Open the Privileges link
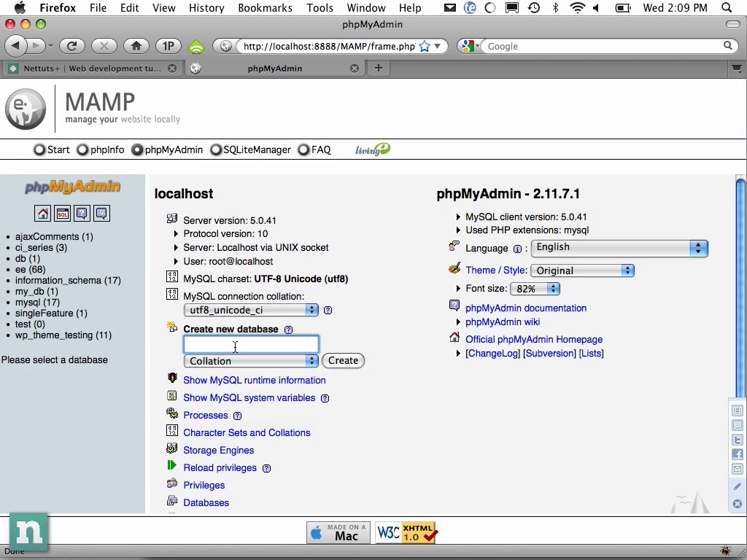 point(204,485)
